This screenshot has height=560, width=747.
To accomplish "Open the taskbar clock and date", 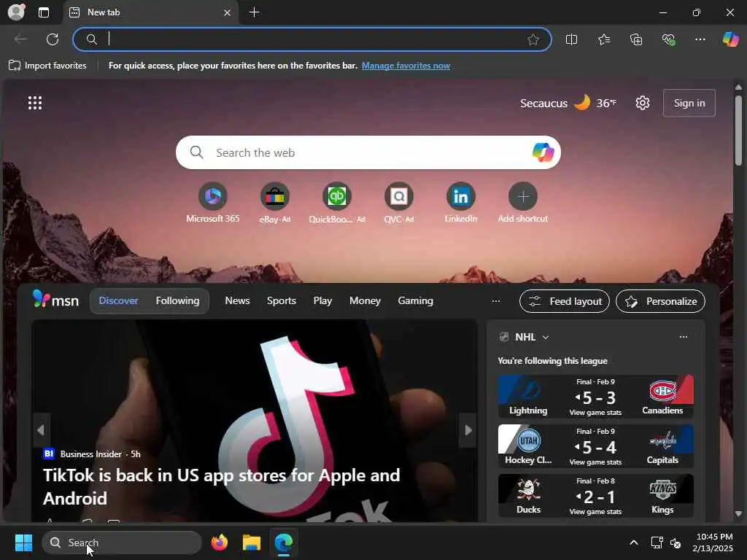I will pyautogui.click(x=713, y=542).
